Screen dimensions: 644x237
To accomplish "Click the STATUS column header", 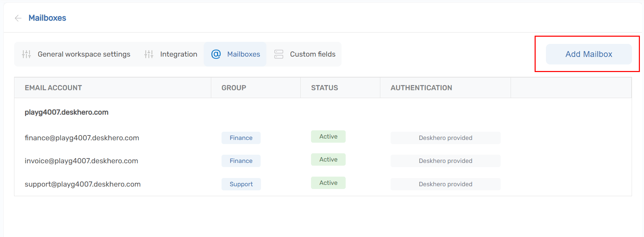I will [324, 88].
